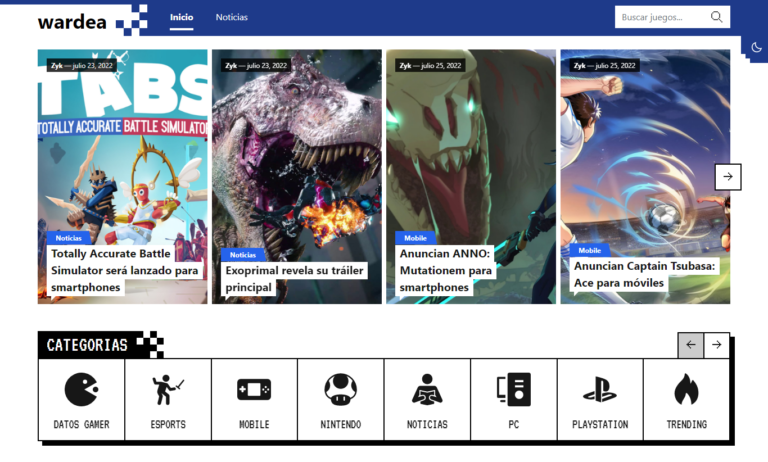Click the NOTICIAS category label
768x462 pixels.
coord(427,424)
